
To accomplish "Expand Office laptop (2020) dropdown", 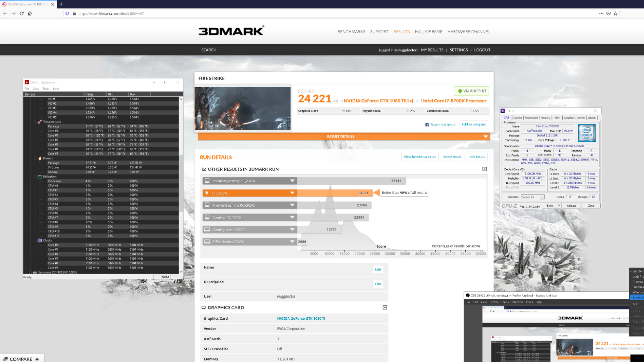I will pos(292,242).
